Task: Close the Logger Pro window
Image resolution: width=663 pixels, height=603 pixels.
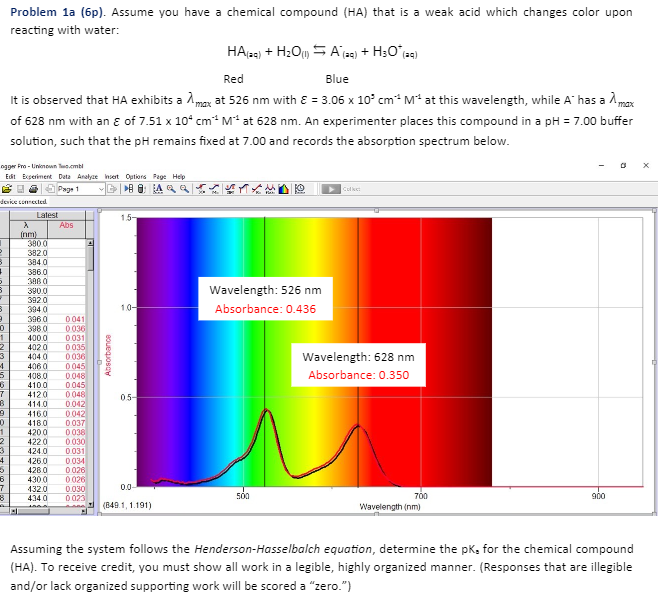Action: coord(646,165)
